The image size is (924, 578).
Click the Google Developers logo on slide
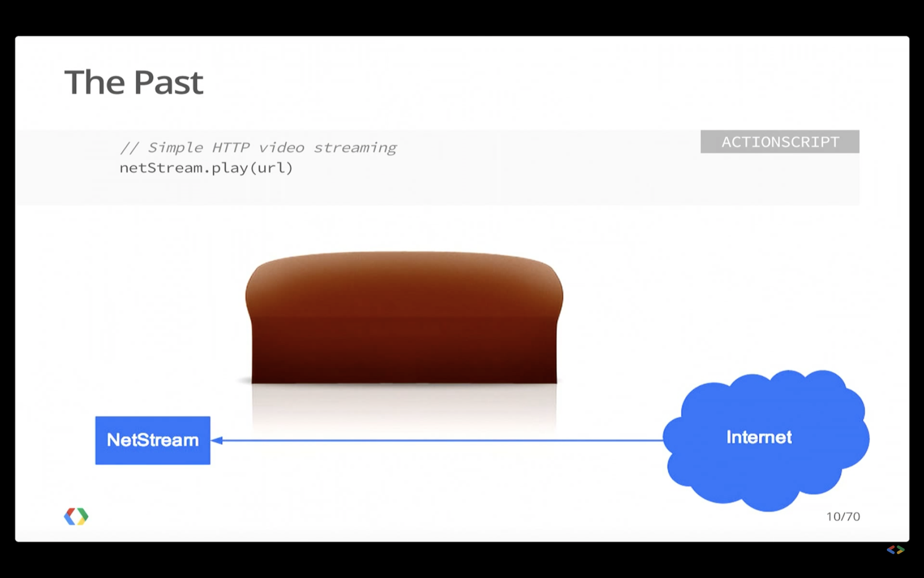[76, 516]
